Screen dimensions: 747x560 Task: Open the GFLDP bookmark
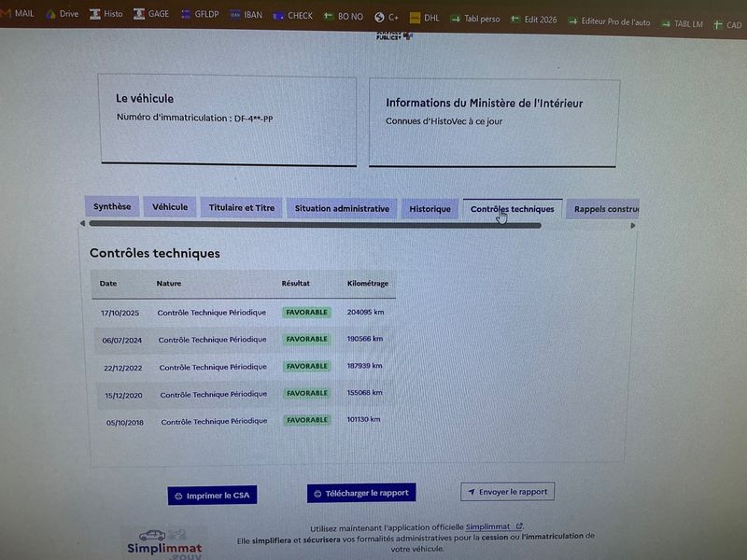pos(200,14)
